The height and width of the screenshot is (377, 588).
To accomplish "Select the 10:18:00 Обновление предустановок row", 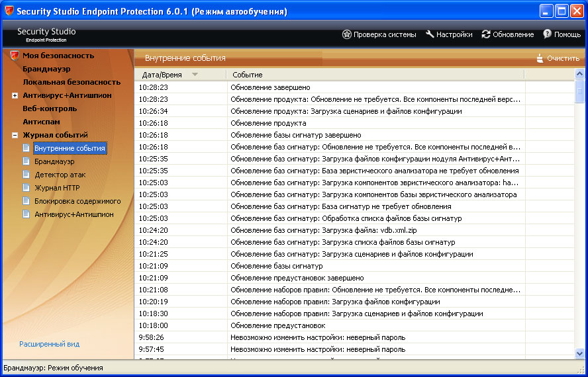I will (x=354, y=325).
